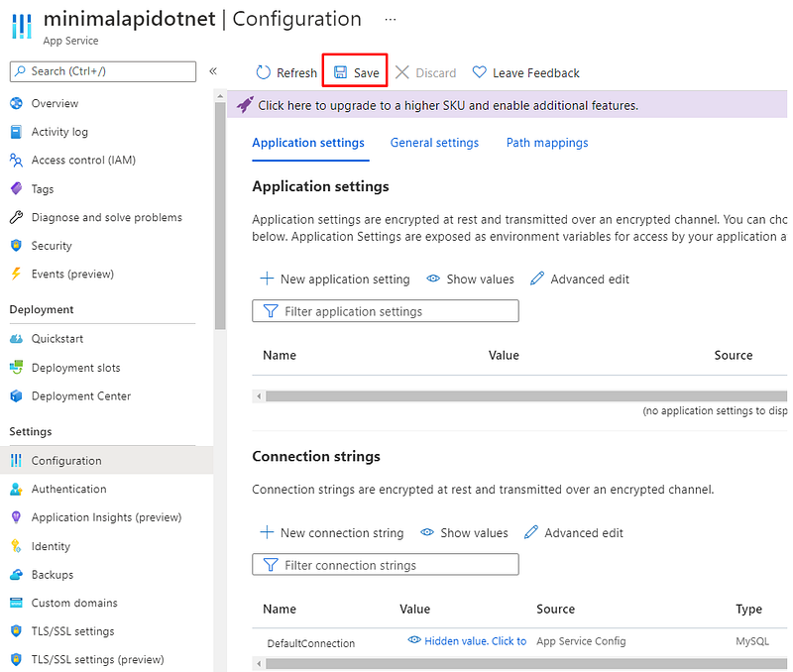
Task: Collapse the sidebar with the double chevron
Action: pyautogui.click(x=213, y=71)
